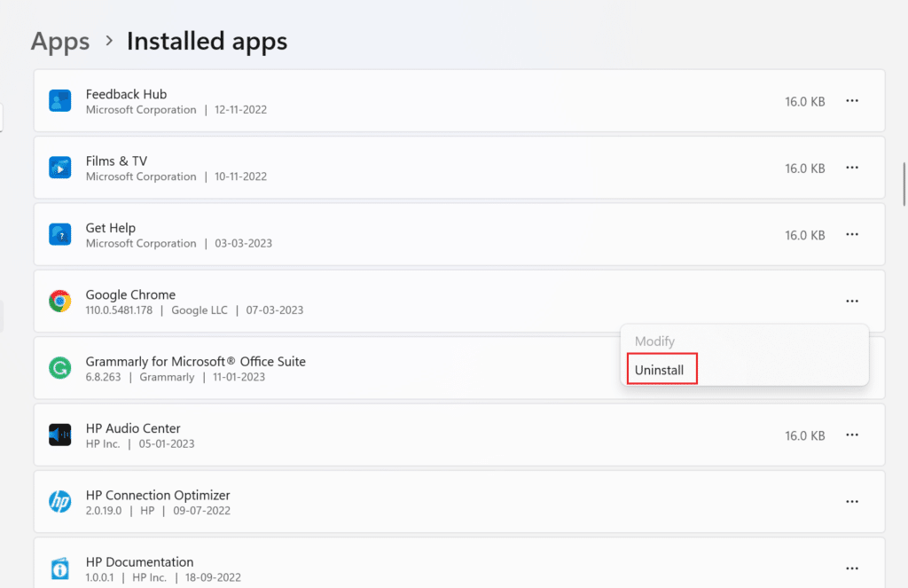Click the Films & TV app icon
Screen dimensions: 908x588
pyautogui.click(x=59, y=168)
